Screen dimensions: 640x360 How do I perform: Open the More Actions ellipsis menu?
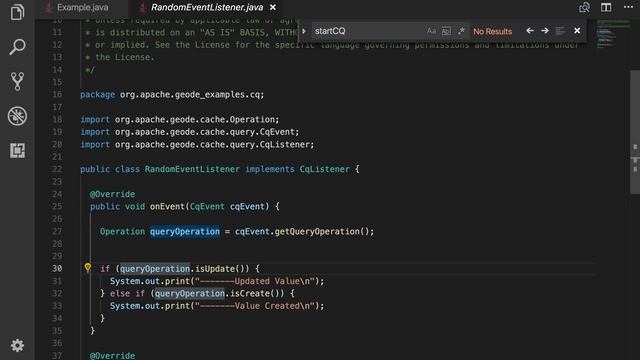629,7
